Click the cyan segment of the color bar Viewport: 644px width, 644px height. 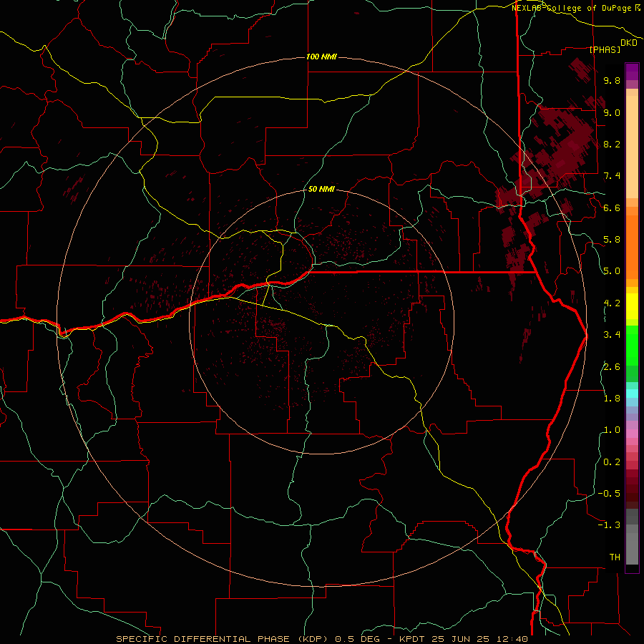click(632, 394)
